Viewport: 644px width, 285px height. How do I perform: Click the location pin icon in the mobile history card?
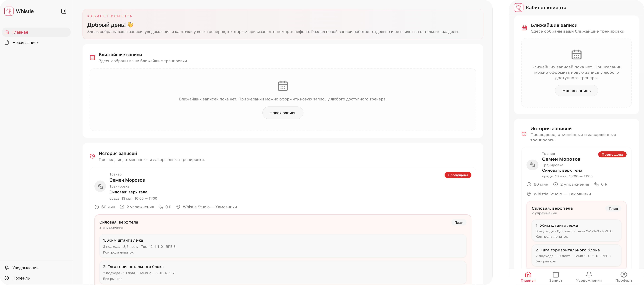click(x=529, y=194)
